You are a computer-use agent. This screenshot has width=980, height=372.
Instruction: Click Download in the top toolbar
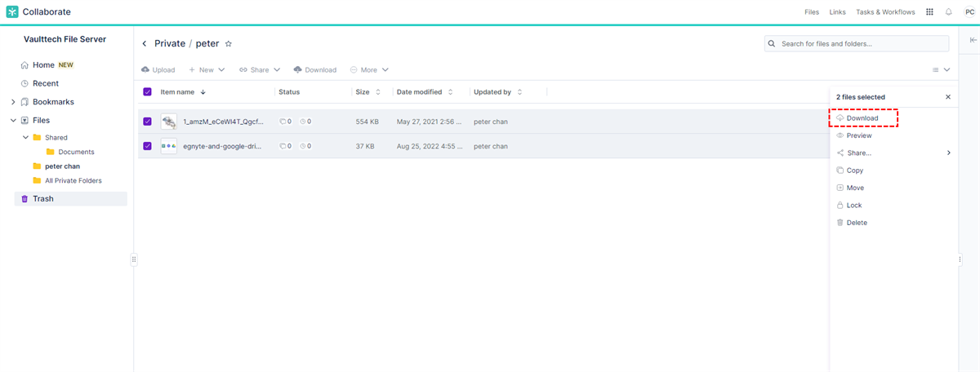[315, 69]
